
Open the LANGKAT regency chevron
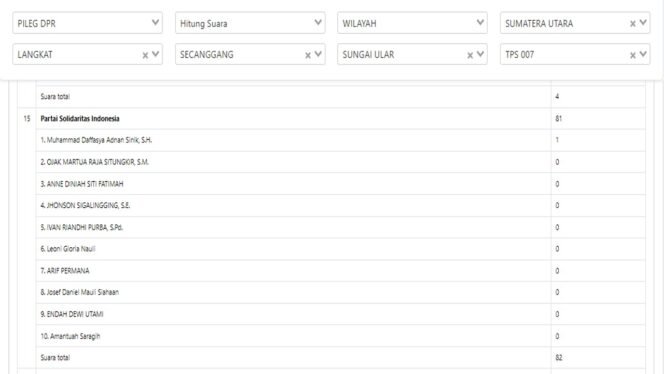click(155, 54)
